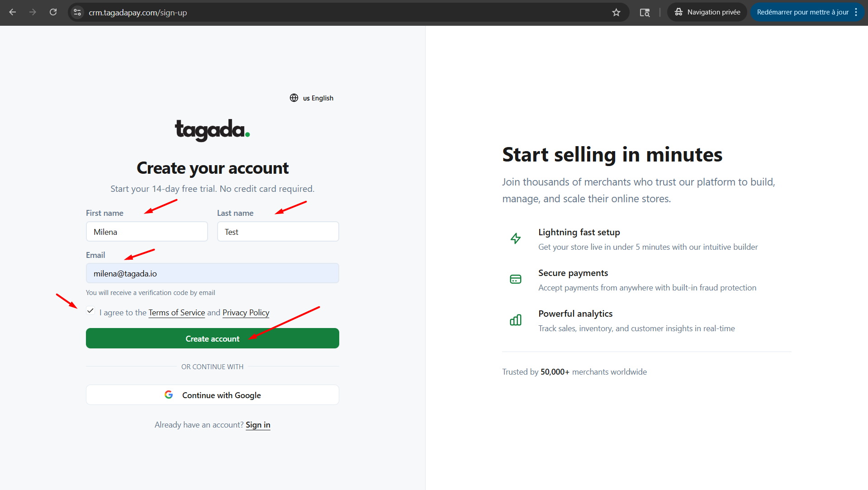Image resolution: width=868 pixels, height=490 pixels.
Task: Click the tab search icon in toolbar
Action: (645, 12)
